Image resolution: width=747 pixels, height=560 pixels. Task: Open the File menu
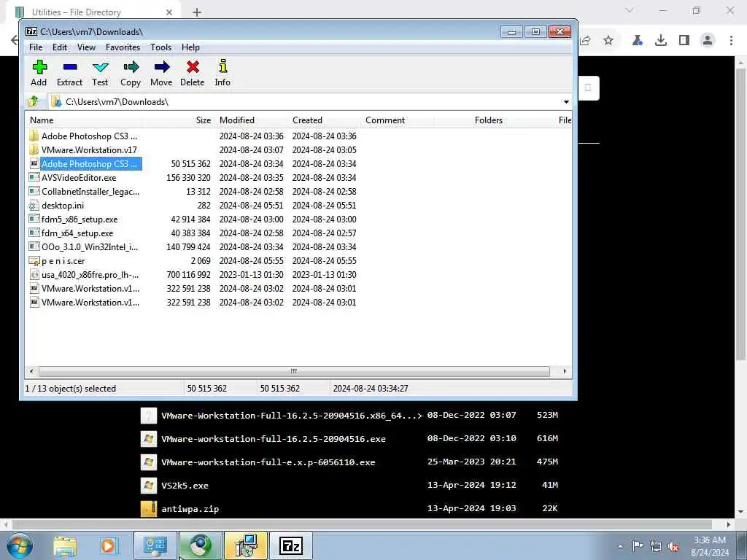point(36,47)
